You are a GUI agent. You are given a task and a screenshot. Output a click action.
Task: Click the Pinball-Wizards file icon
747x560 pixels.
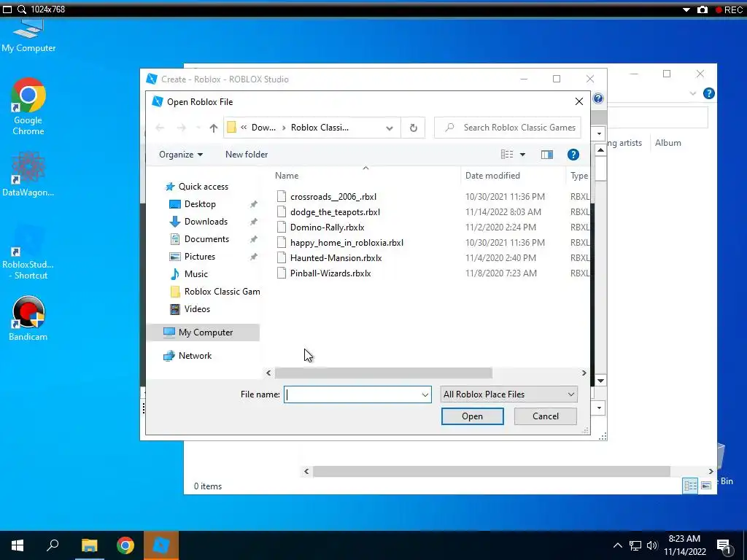click(282, 273)
